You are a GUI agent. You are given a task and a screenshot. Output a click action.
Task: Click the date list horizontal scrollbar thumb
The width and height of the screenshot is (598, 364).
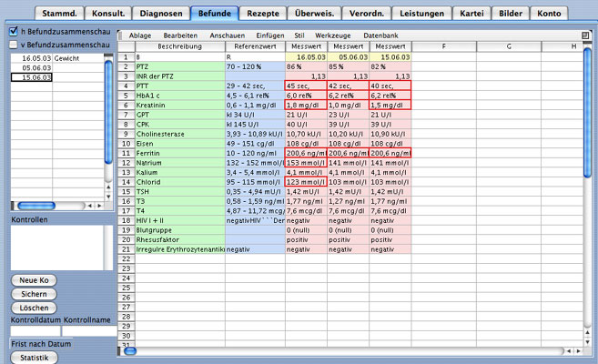click(x=36, y=206)
